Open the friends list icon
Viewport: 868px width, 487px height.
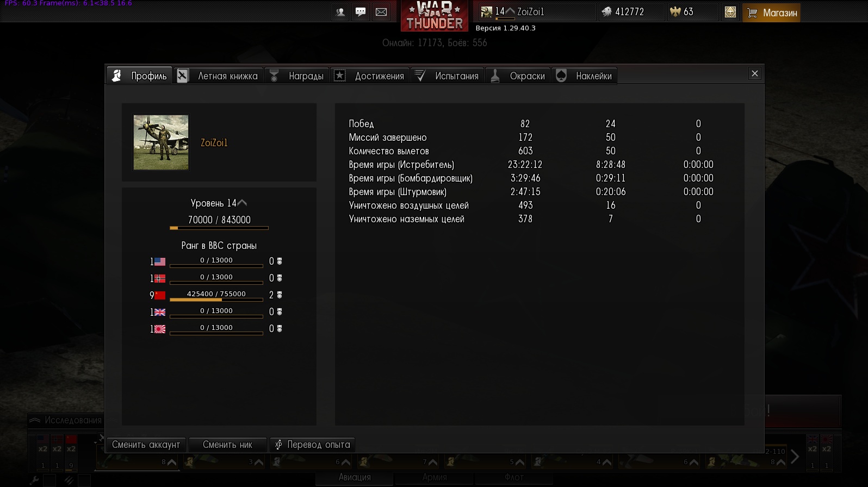click(x=340, y=12)
